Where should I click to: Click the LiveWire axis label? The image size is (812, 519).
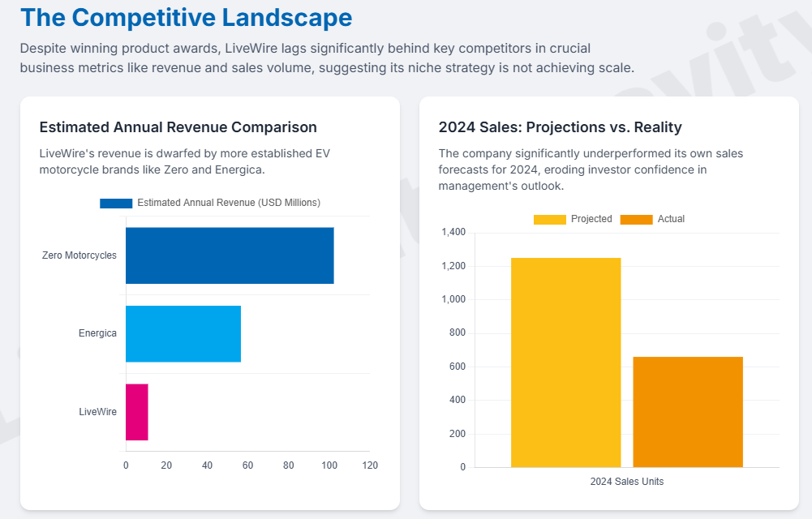(x=97, y=412)
